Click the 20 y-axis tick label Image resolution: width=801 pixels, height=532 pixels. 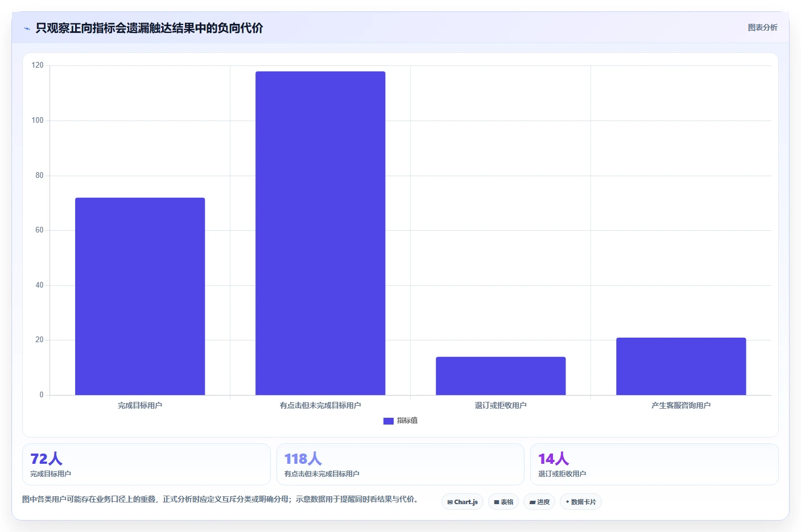point(39,340)
